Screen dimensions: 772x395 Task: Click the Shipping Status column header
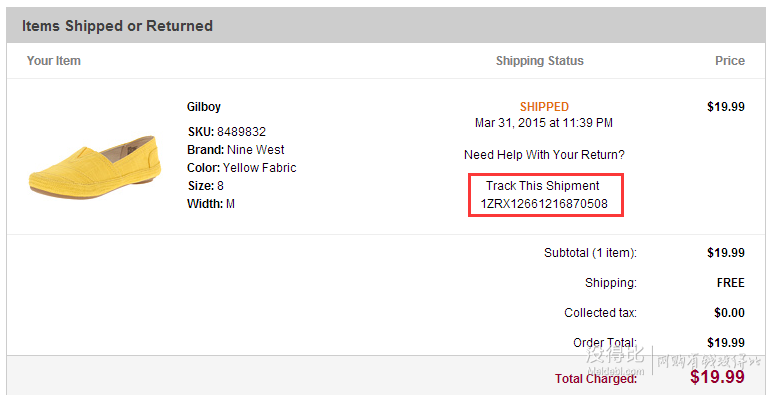click(540, 61)
